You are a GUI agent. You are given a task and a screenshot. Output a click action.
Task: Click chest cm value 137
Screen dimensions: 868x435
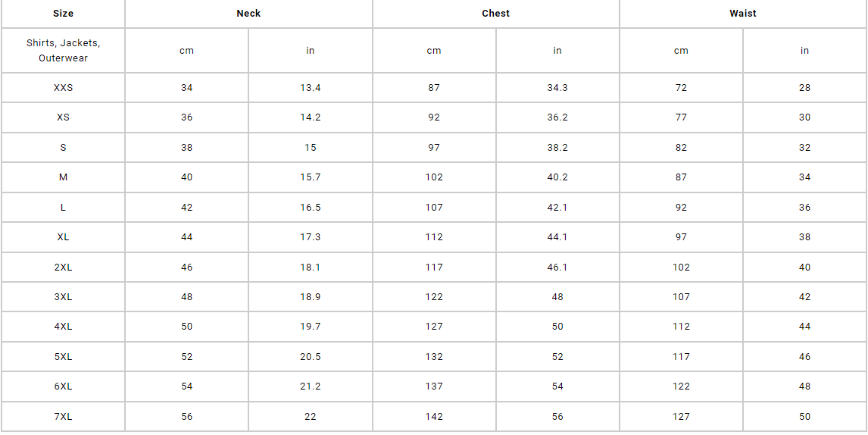point(434,386)
